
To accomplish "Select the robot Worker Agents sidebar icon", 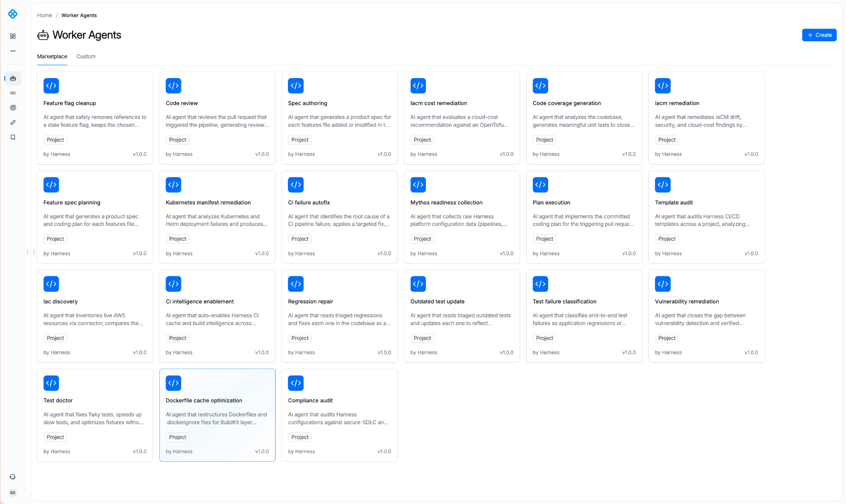I will pos(13,78).
